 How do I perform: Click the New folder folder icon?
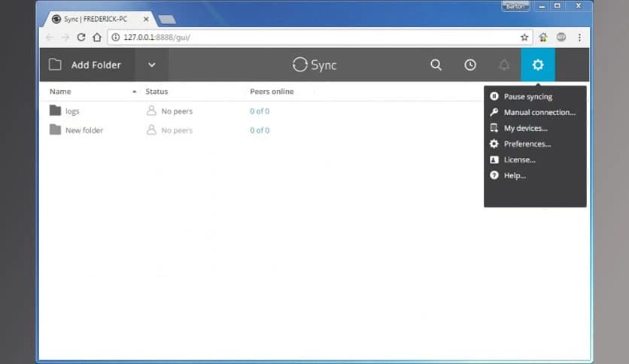coord(55,129)
